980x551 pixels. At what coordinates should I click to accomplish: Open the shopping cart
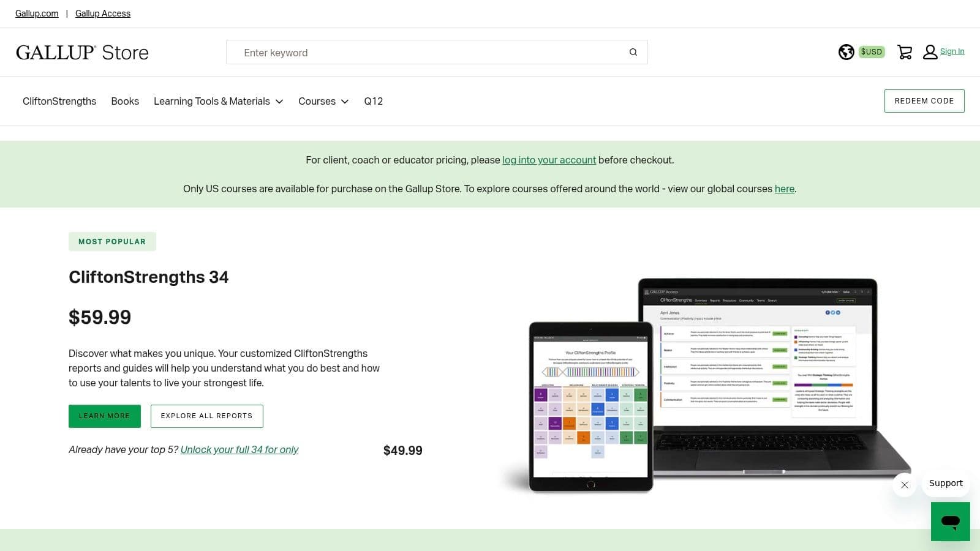905,52
